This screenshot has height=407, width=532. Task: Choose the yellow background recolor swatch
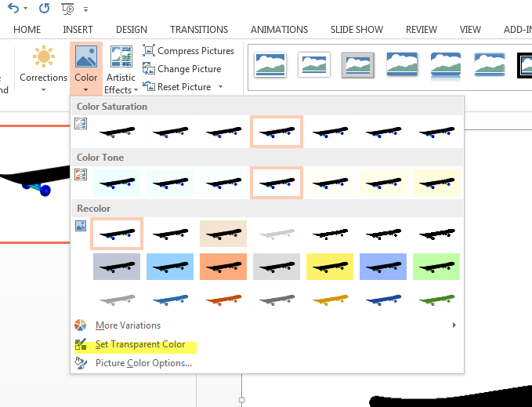pos(330,267)
